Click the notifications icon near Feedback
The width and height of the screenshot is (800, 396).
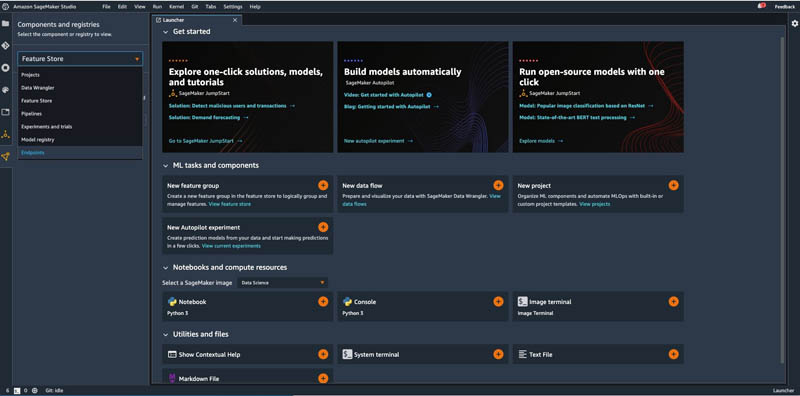coord(762,6)
